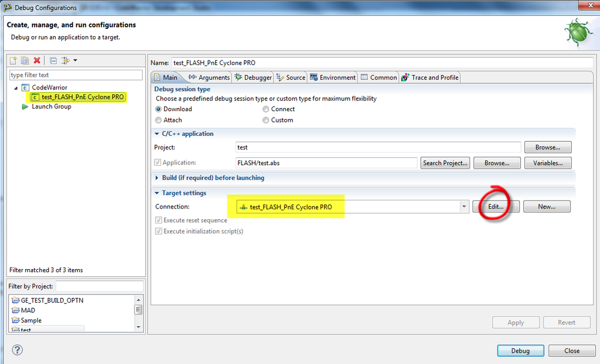
Task: Select the Download session type radio
Action: pos(159,109)
